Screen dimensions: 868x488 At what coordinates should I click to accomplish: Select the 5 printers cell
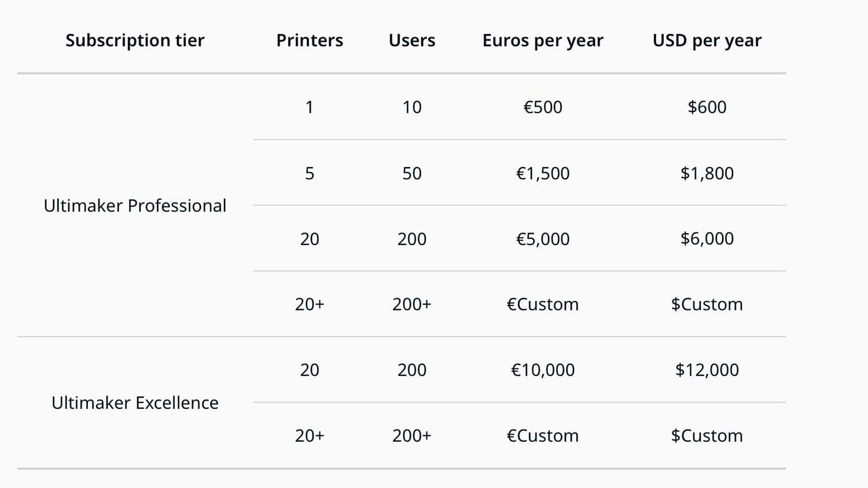pyautogui.click(x=310, y=173)
